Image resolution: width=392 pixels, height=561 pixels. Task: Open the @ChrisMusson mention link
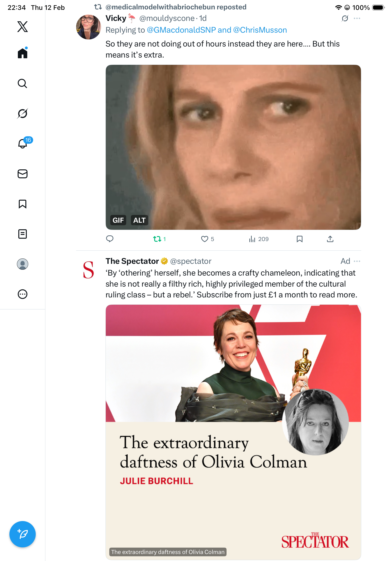pyautogui.click(x=260, y=30)
